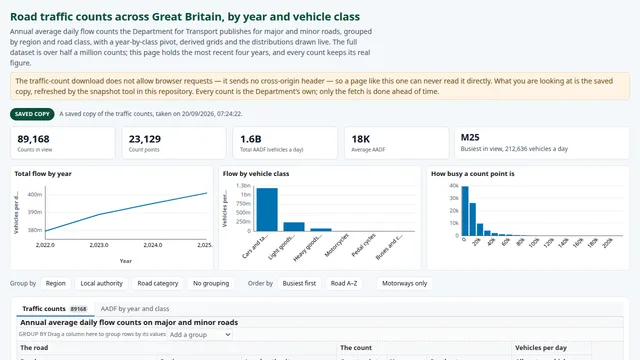This screenshot has height=360, width=640.
Task: Click the page heading Road traffic counts
Action: pos(185,17)
